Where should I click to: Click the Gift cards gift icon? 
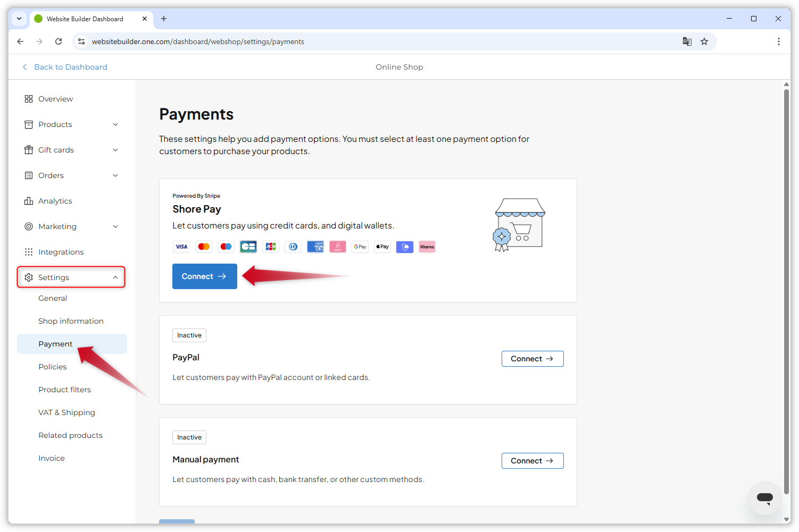[x=29, y=149]
